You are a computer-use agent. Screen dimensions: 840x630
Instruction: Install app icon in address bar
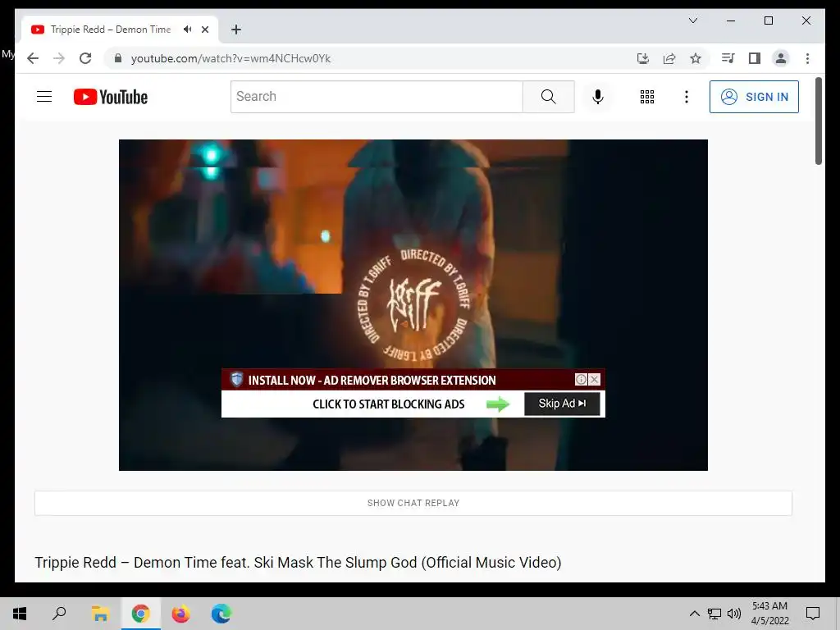(643, 58)
